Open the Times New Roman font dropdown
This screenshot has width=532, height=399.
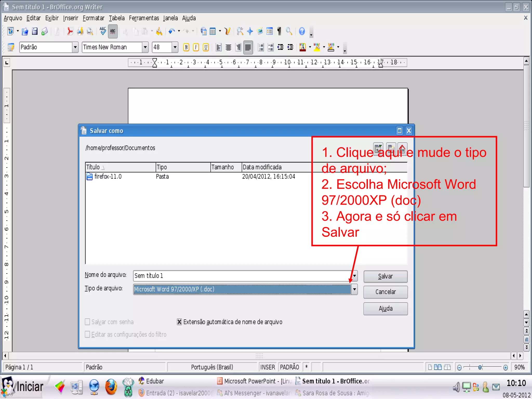point(145,47)
